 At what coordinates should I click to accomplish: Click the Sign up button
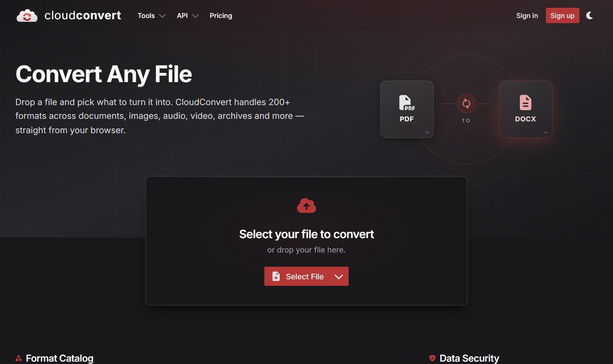coord(562,16)
